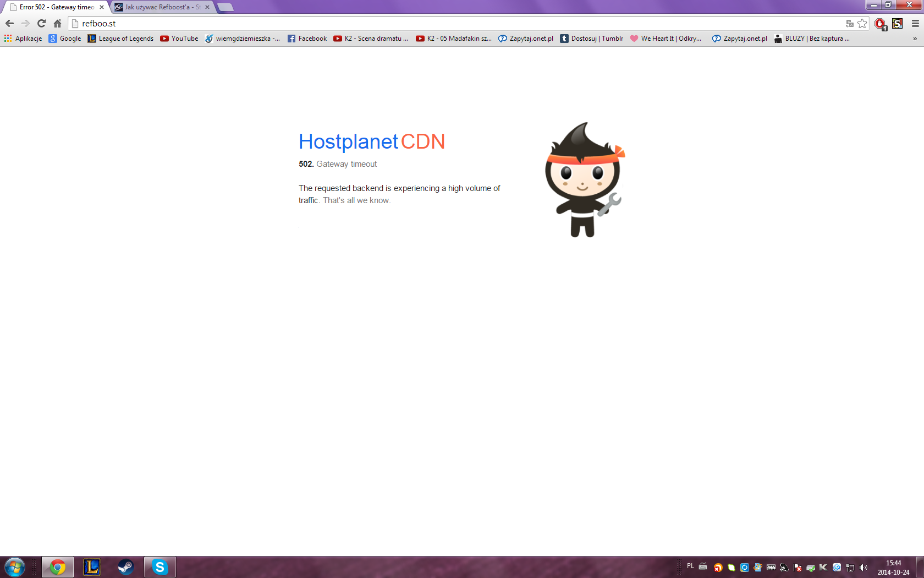Open the YouTube bookmark
Viewport: 924px width, 578px height.
[x=179, y=39]
